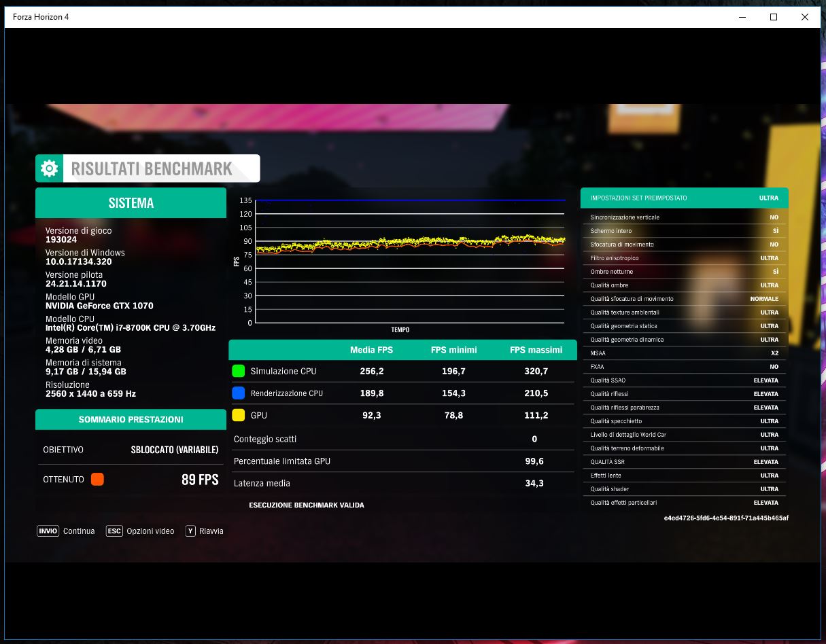Open Opzioni video
The width and height of the screenshot is (826, 644).
coord(150,531)
